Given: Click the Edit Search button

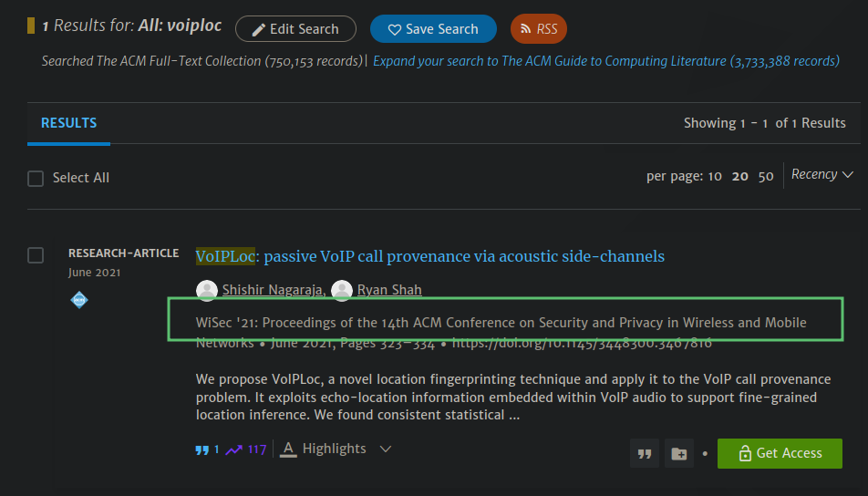Looking at the screenshot, I should click(295, 29).
